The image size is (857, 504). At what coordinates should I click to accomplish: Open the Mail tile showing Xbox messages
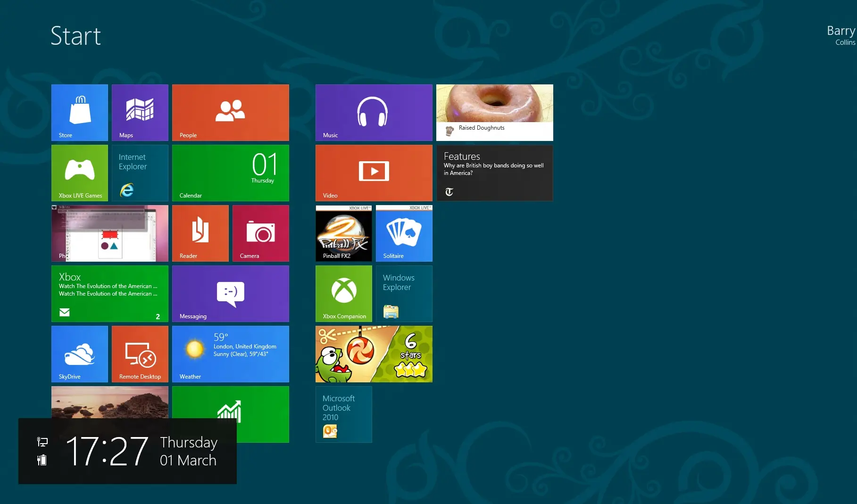click(x=110, y=294)
